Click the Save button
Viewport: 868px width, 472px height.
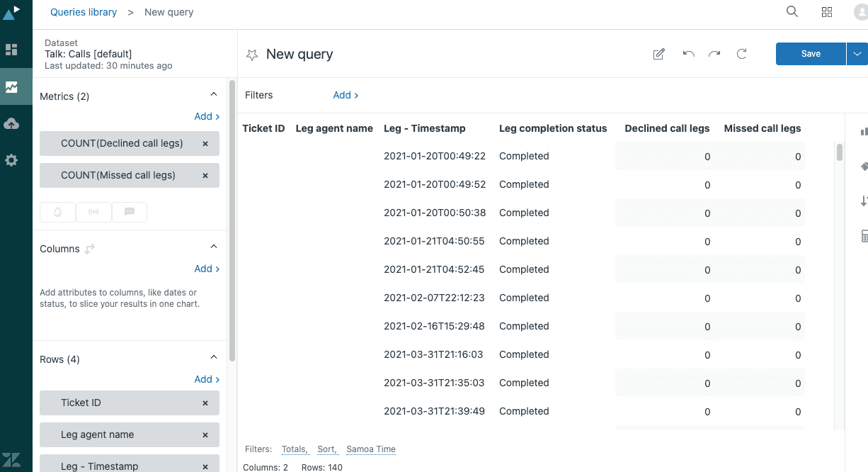coord(810,53)
